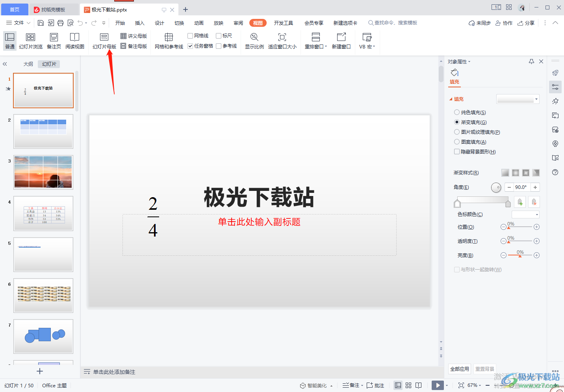
Task: Click the Fill bucket icon
Action: 455,72
